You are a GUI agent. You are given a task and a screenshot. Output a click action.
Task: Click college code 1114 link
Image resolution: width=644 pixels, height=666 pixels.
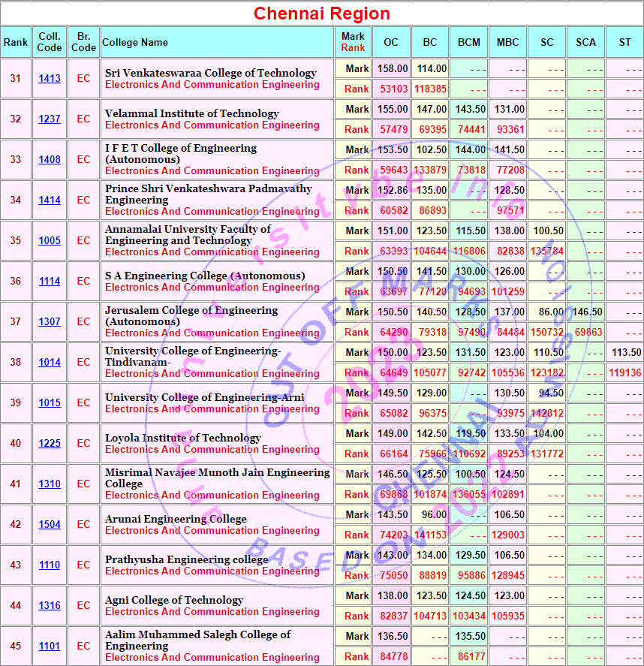50,282
